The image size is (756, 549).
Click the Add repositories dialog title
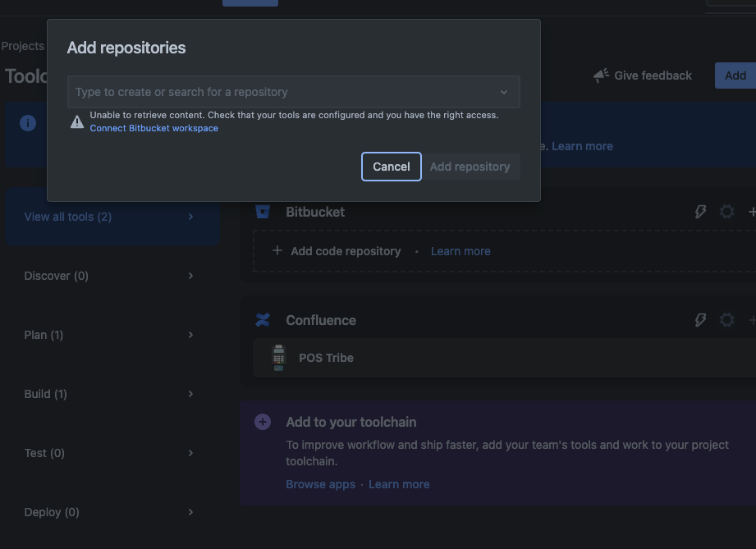point(126,48)
